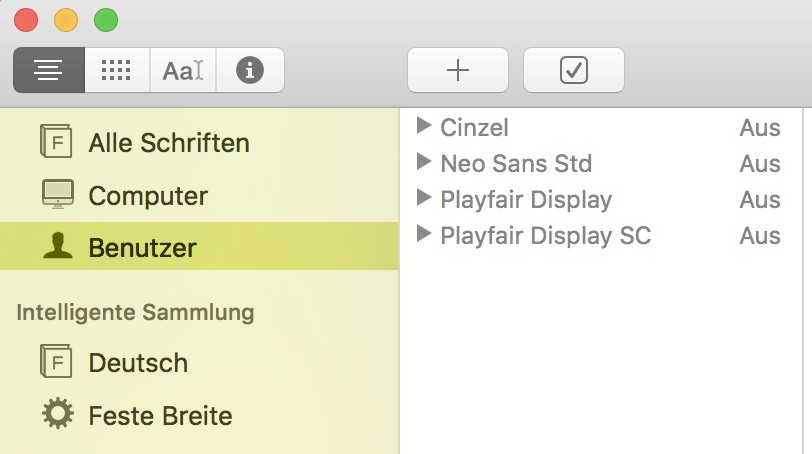Switch to grid repertoire view

coord(116,70)
